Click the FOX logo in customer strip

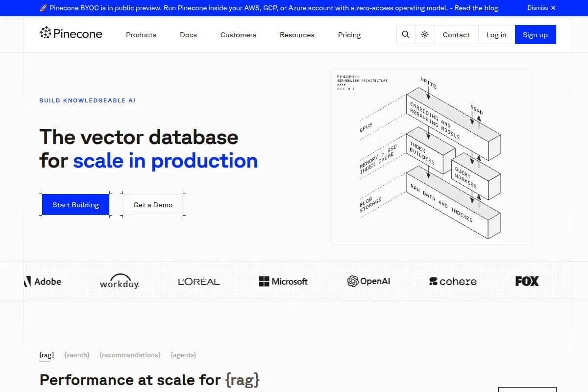tap(527, 281)
